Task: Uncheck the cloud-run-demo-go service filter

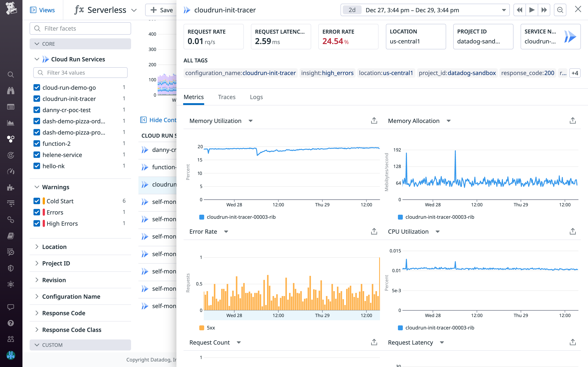Action: coord(37,87)
